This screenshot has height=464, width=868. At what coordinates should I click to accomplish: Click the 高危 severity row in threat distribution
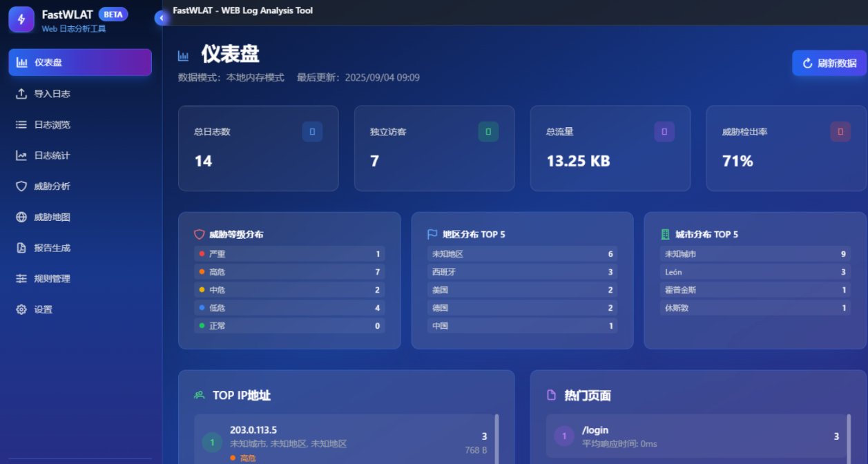click(289, 271)
